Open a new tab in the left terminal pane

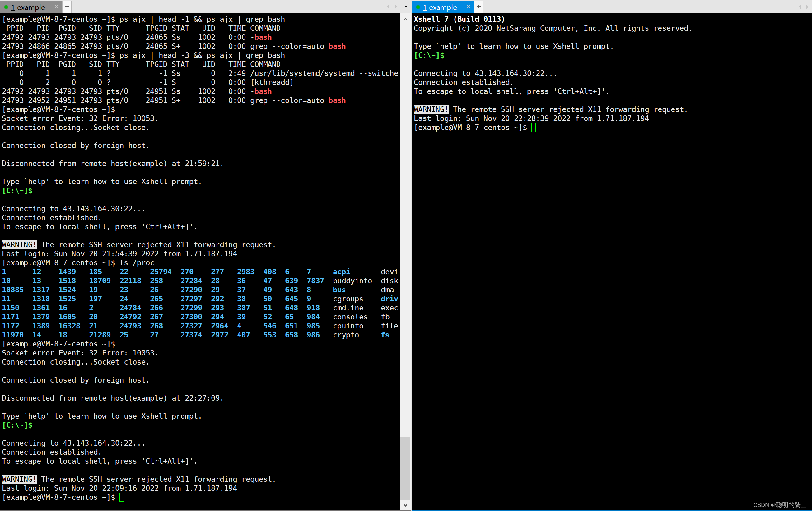(x=67, y=7)
